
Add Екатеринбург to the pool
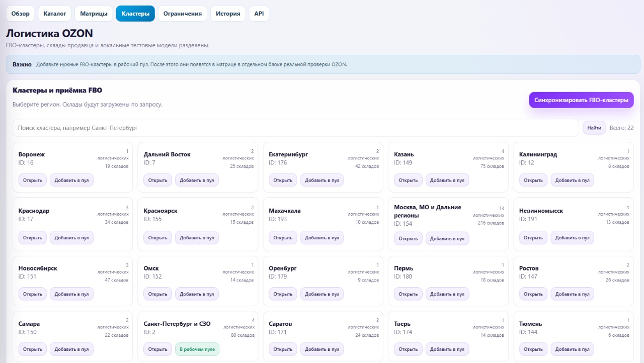(322, 180)
